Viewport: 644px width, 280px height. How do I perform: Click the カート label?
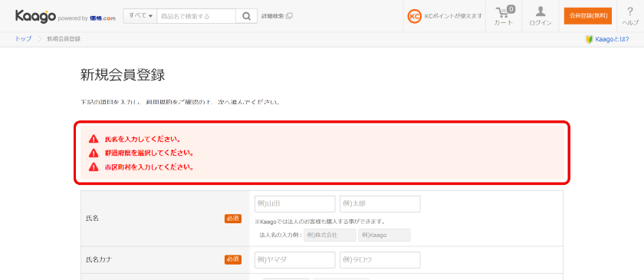(x=504, y=23)
